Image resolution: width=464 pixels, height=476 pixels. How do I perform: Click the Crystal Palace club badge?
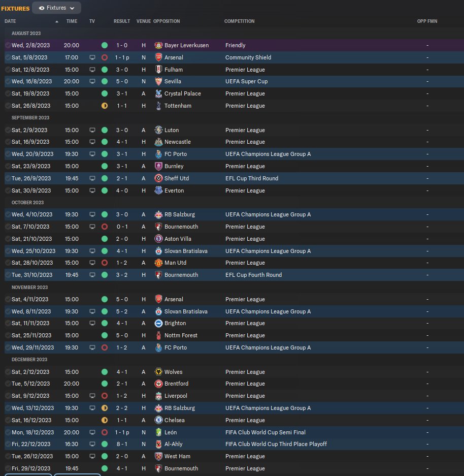pyautogui.click(x=158, y=93)
